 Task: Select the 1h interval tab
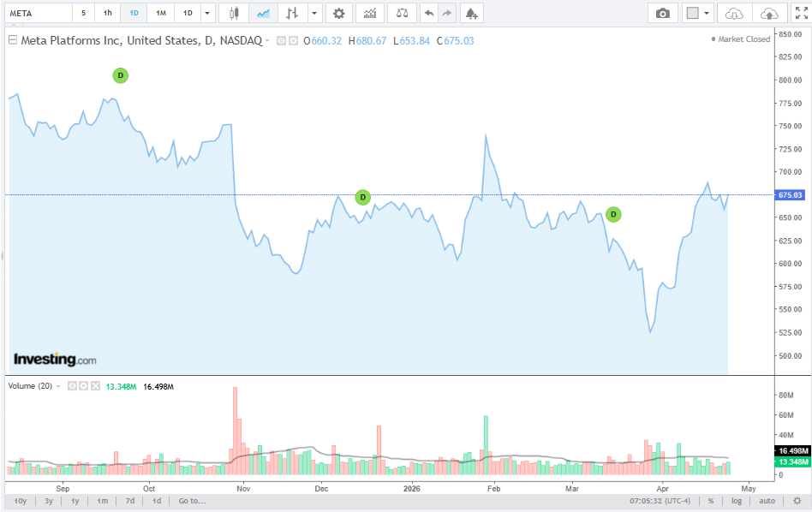coord(107,13)
